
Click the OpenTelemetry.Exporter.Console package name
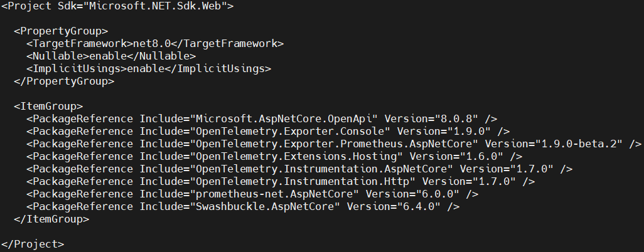[292, 131]
